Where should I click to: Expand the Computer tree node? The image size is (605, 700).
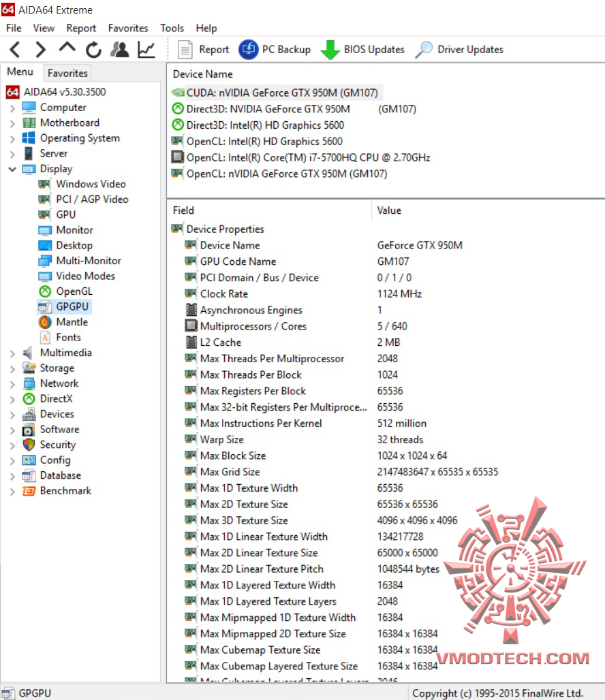(x=12, y=108)
